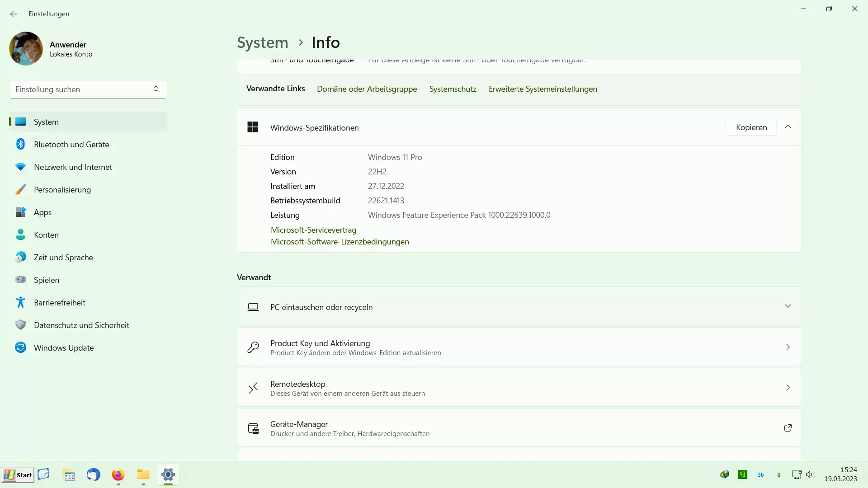Screen dimensions: 868x488
Task: Click the external-link icon on Geräte-Manager row
Action: (x=788, y=427)
